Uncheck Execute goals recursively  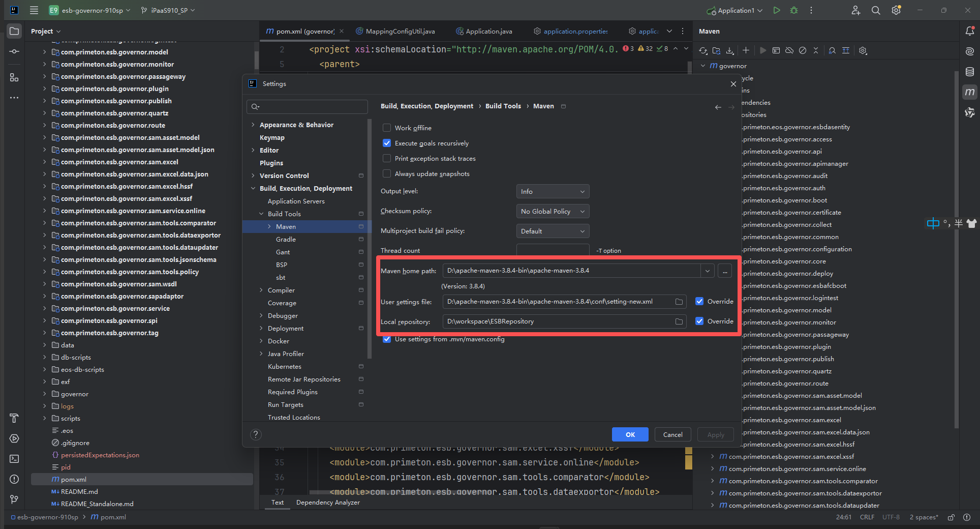387,143
